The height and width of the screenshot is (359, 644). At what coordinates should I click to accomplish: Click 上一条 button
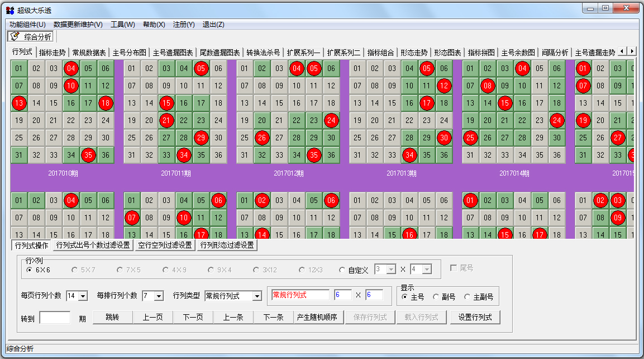(233, 318)
